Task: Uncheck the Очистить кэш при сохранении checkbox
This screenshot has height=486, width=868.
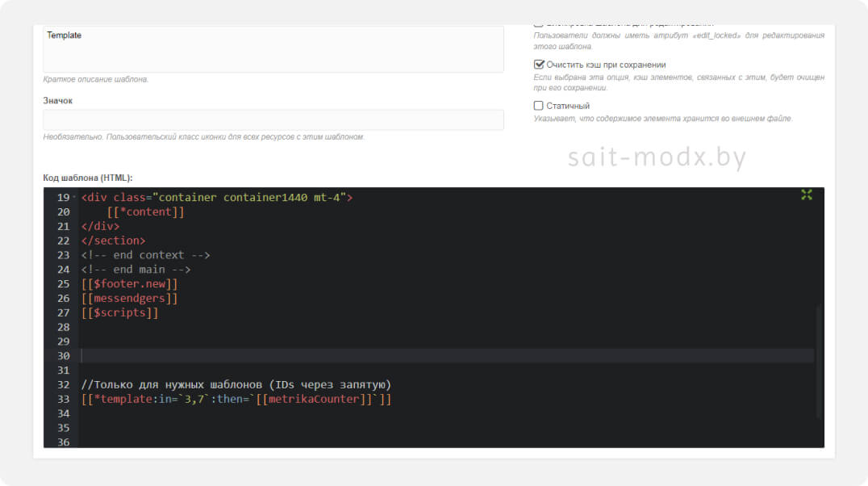Action: pyautogui.click(x=539, y=65)
